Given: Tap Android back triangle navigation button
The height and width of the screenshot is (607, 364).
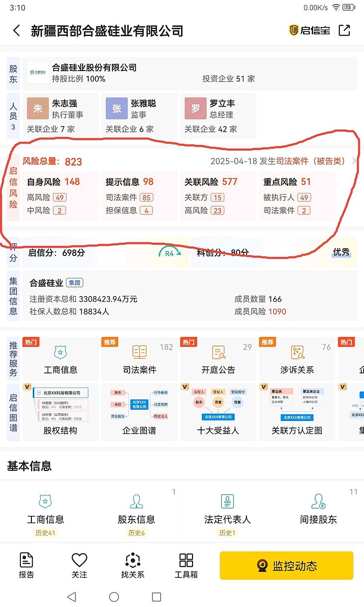Looking at the screenshot, I should [71, 597].
